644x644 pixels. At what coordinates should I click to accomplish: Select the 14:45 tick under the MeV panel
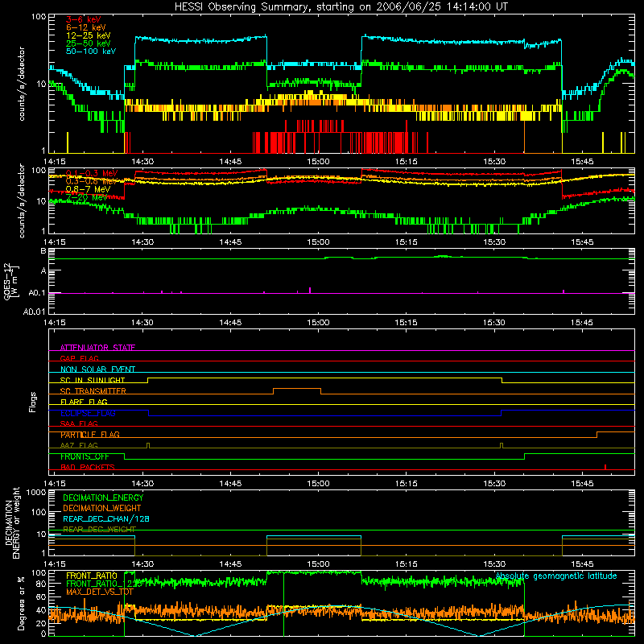(x=230, y=242)
